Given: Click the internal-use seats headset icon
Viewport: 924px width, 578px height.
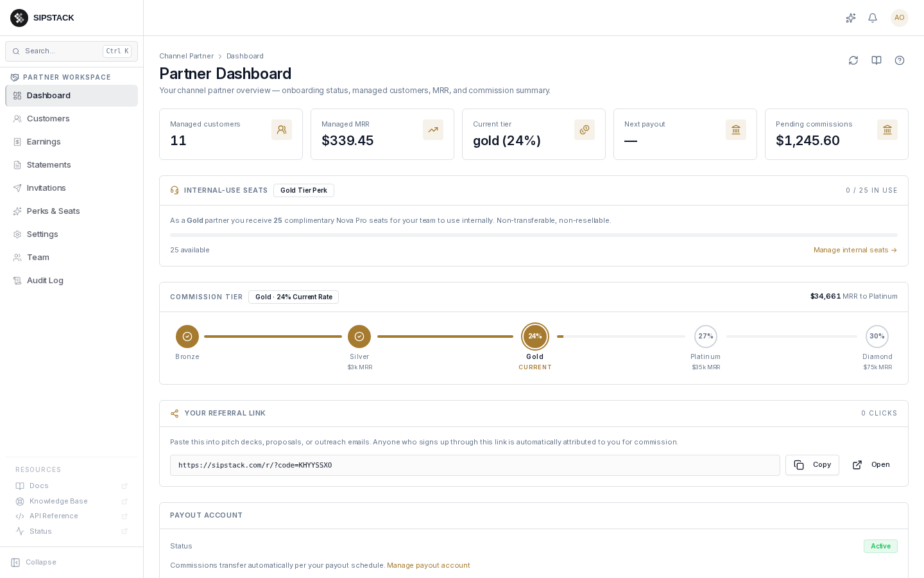Looking at the screenshot, I should point(175,191).
